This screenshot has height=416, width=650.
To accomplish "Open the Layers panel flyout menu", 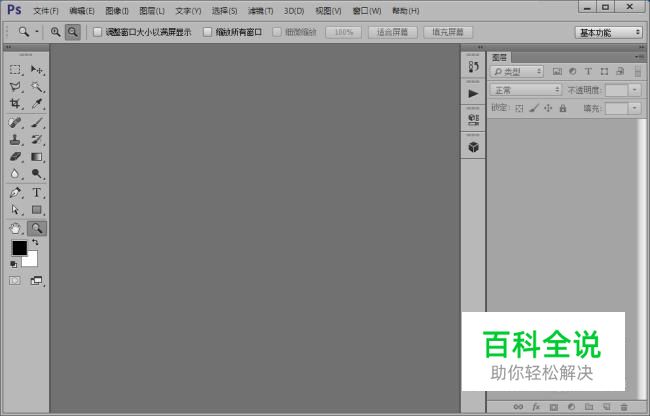I will tap(639, 57).
